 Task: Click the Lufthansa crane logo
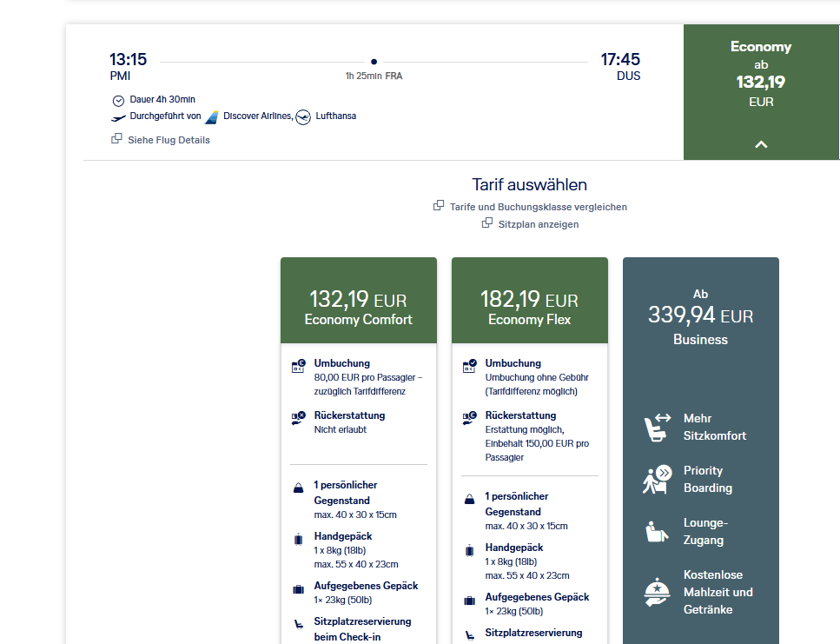pos(303,116)
